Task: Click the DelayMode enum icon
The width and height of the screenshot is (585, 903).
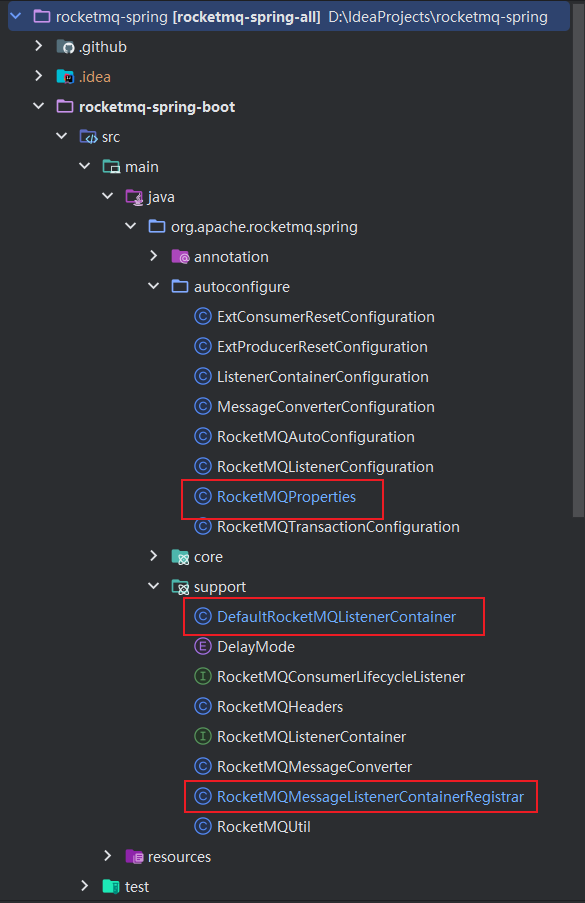Action: [x=203, y=646]
